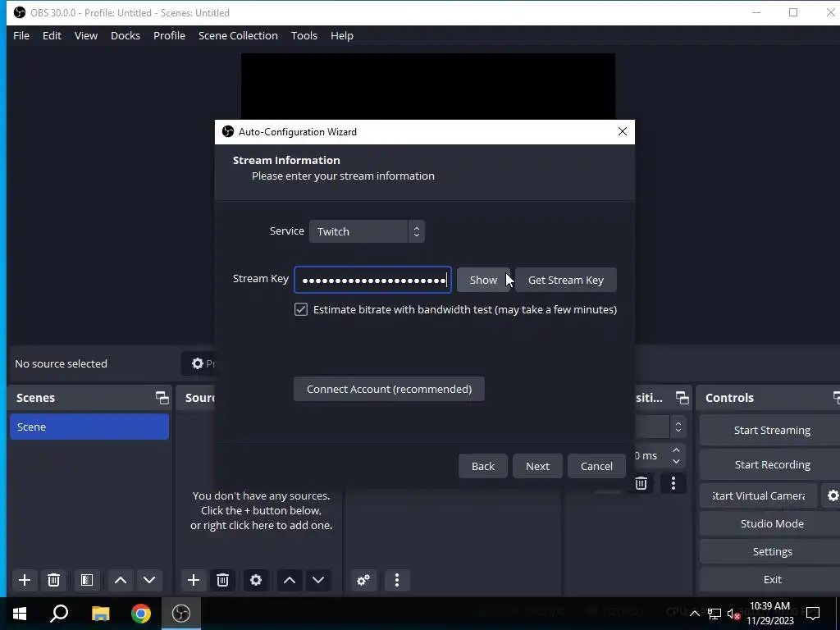840x630 pixels.
Task: Select the Scene item in Scenes list
Action: pos(89,427)
